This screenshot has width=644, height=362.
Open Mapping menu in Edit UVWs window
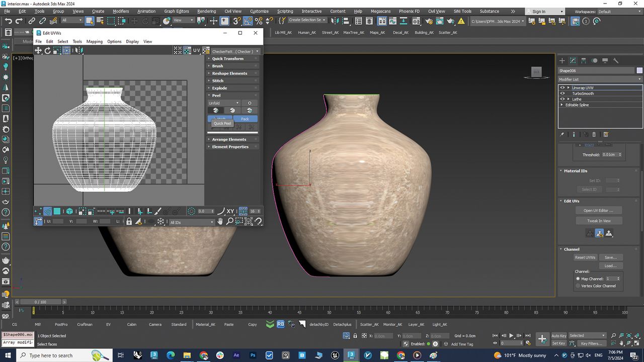(95, 41)
